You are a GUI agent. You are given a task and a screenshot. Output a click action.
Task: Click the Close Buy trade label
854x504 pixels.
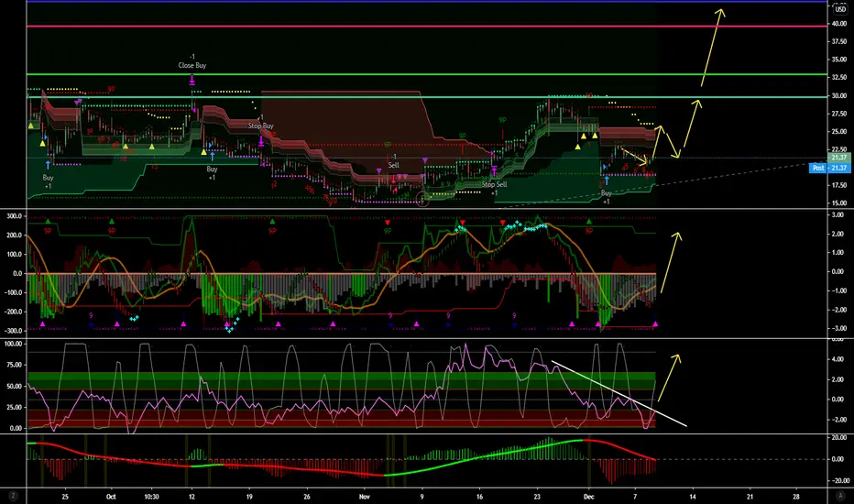(192, 65)
